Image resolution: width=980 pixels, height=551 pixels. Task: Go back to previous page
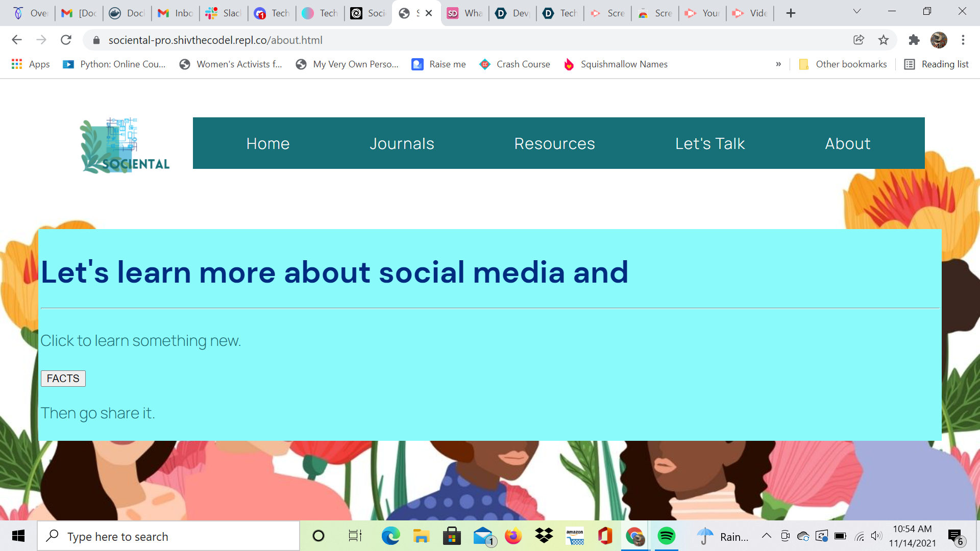point(17,40)
